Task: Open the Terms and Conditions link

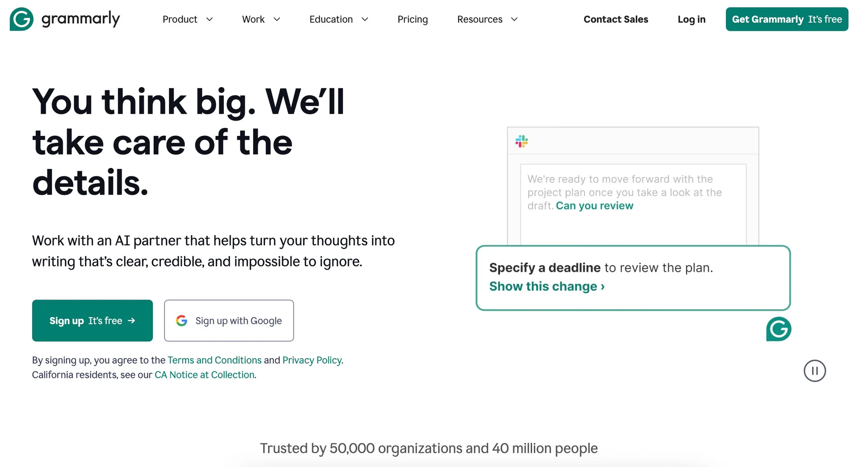Action: pos(214,360)
